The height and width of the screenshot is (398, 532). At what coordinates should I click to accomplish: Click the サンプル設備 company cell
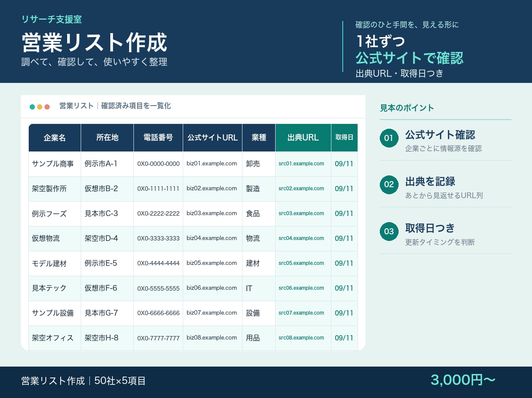(x=55, y=313)
